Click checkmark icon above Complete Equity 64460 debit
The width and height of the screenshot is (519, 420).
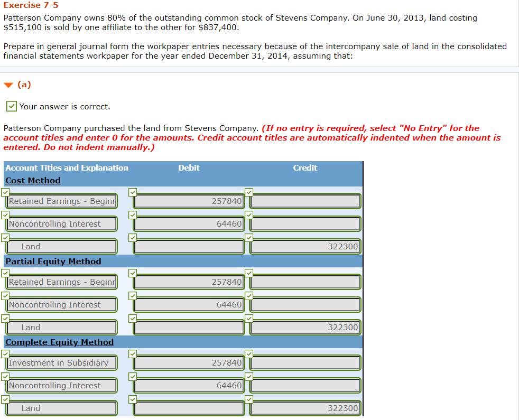(133, 377)
